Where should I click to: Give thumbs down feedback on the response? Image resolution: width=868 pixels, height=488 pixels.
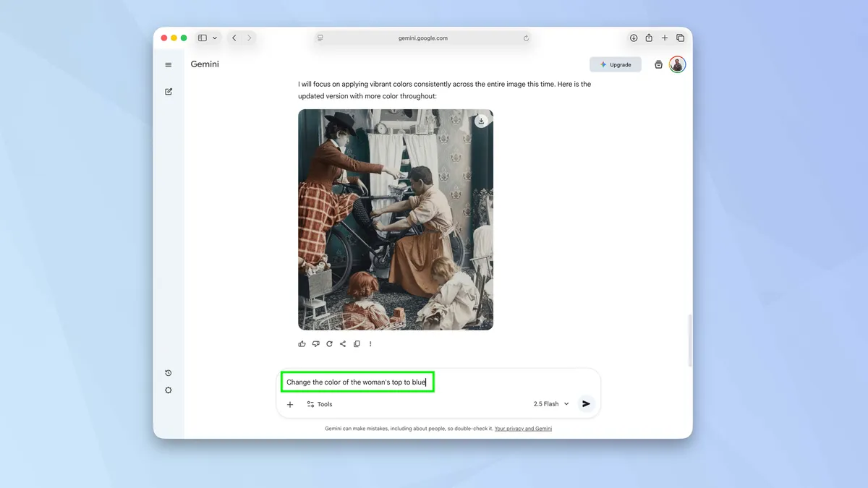click(316, 343)
